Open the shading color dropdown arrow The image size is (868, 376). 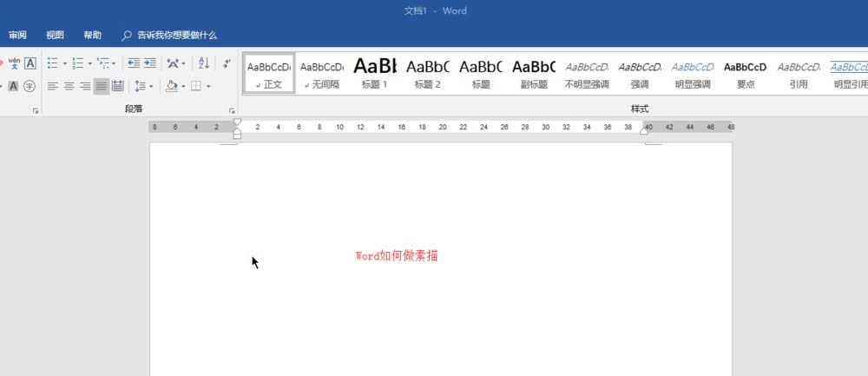tap(183, 86)
